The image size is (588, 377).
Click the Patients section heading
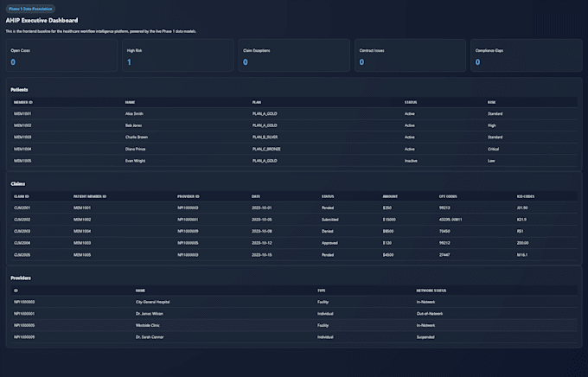point(19,90)
